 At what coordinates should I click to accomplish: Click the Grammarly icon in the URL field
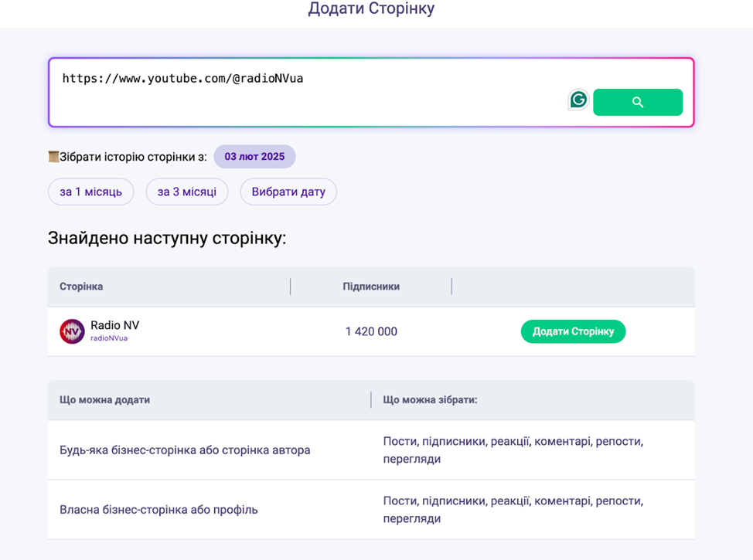point(578,100)
